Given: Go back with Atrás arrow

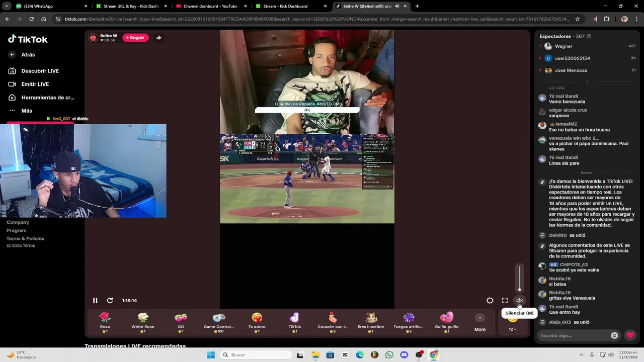Looking at the screenshot, I should pos(12,54).
